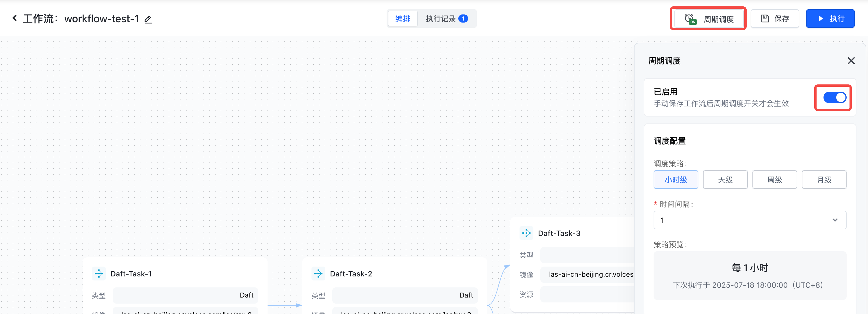868x314 pixels.
Task: Select the 周级 scheduling strategy
Action: tap(774, 180)
